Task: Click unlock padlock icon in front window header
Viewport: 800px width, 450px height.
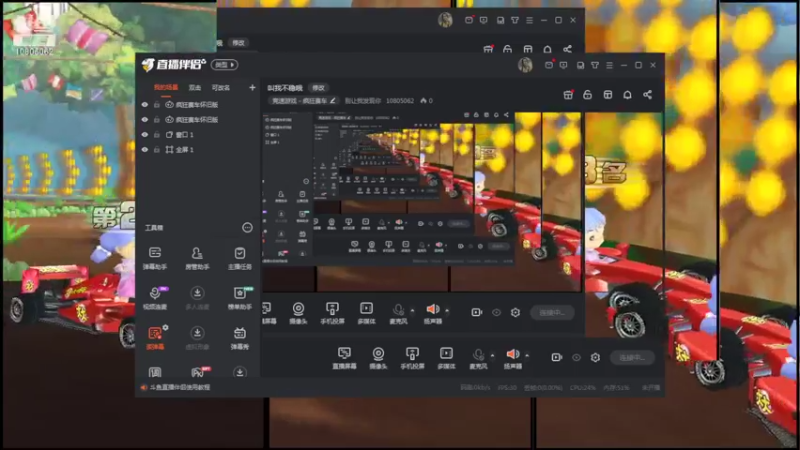Action: [x=587, y=95]
